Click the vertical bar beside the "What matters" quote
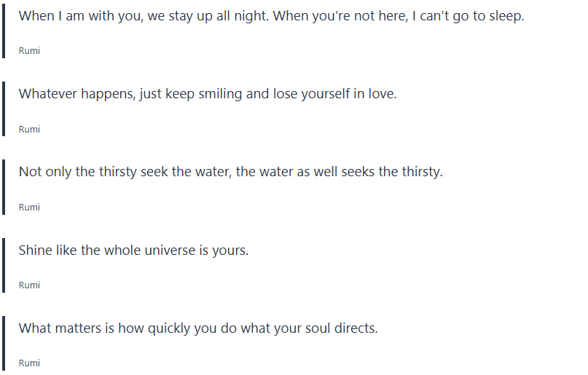Screen dimensions: 588x375 pyautogui.click(x=4, y=343)
